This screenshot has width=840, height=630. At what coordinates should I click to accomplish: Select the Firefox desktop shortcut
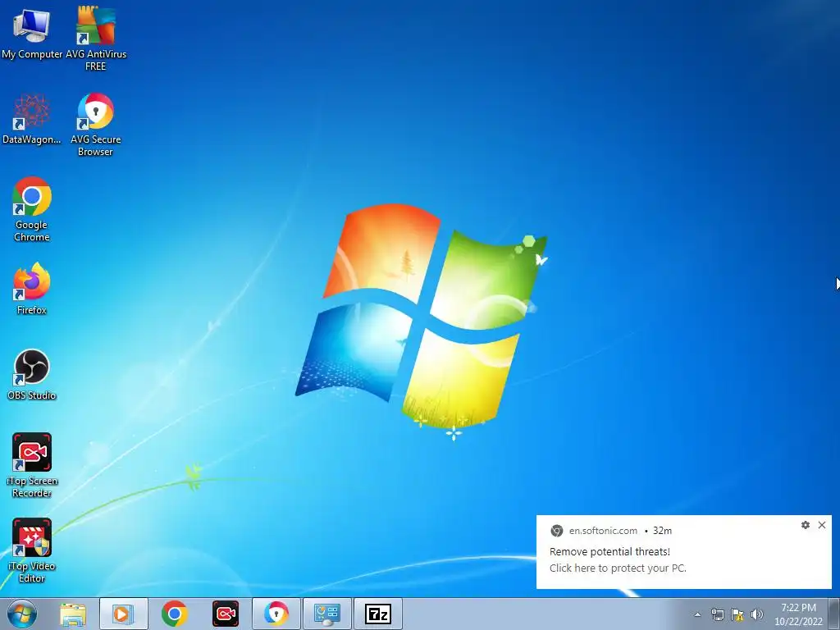pyautogui.click(x=32, y=289)
